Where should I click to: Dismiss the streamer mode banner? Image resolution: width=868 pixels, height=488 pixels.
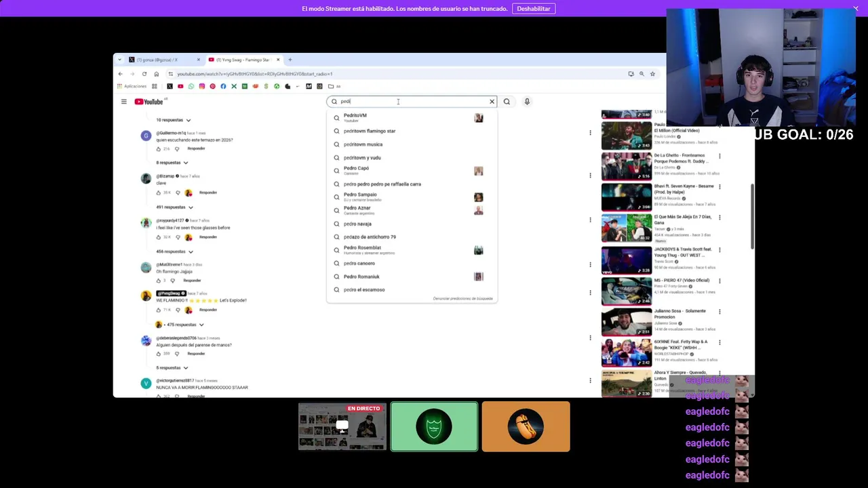point(856,8)
